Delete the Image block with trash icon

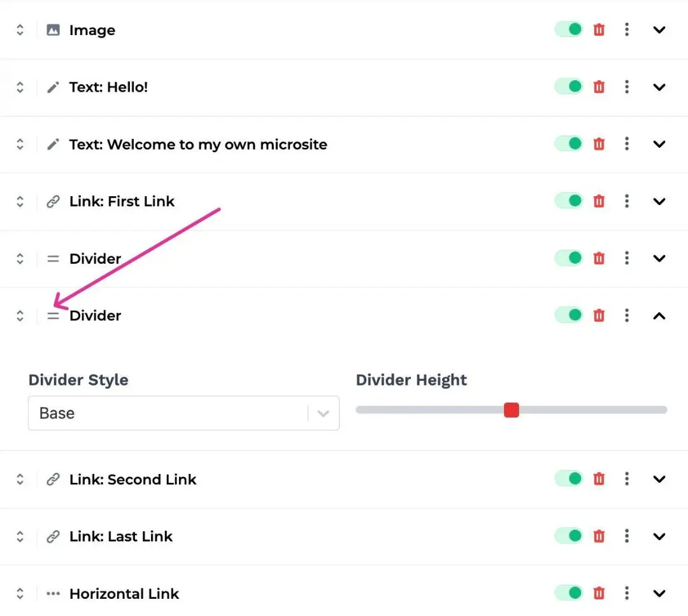click(599, 30)
